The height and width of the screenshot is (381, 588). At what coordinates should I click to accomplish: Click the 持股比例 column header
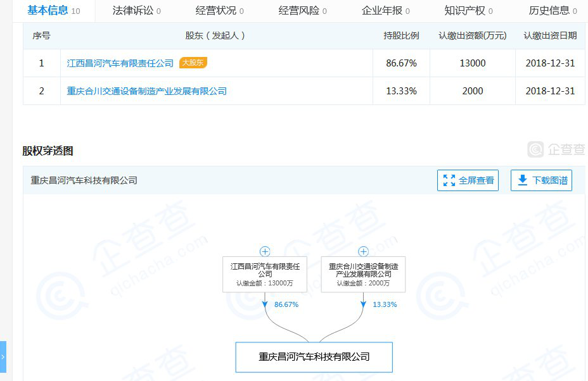[x=401, y=35]
